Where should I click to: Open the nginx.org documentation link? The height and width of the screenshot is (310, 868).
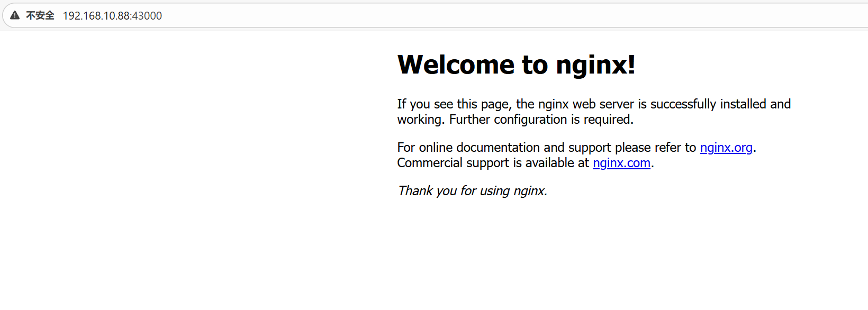pyautogui.click(x=726, y=148)
